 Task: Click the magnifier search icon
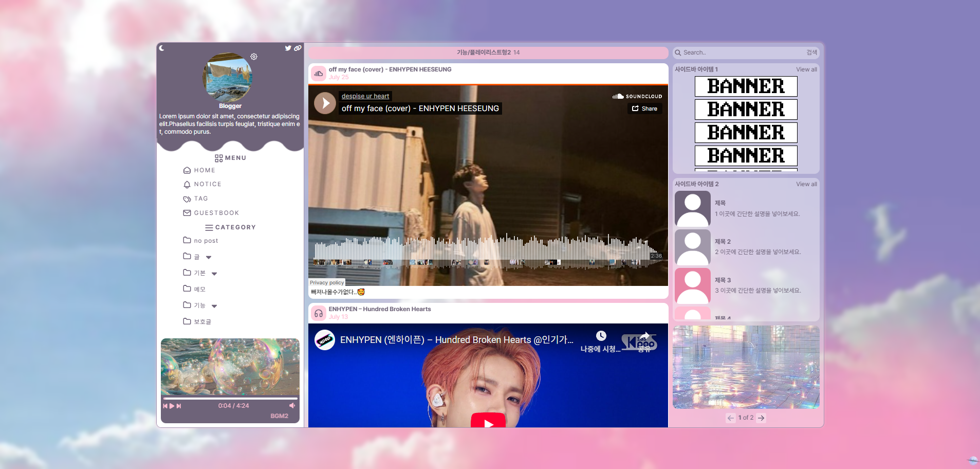click(x=678, y=52)
